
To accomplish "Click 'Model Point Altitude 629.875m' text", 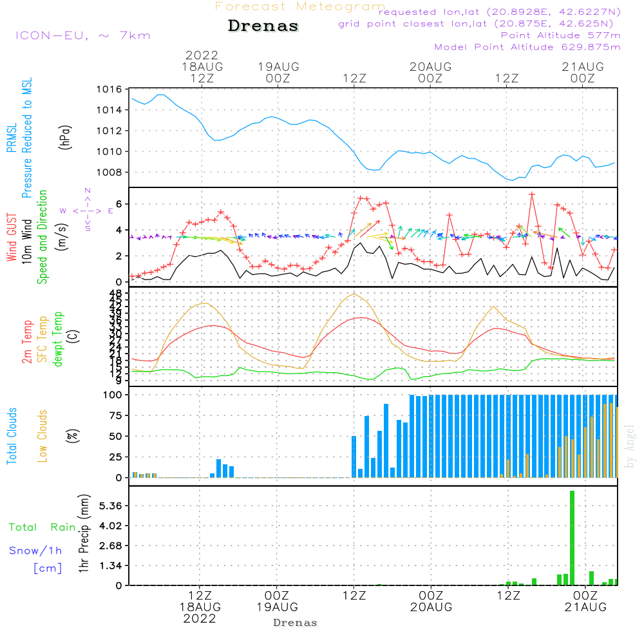I will [527, 47].
